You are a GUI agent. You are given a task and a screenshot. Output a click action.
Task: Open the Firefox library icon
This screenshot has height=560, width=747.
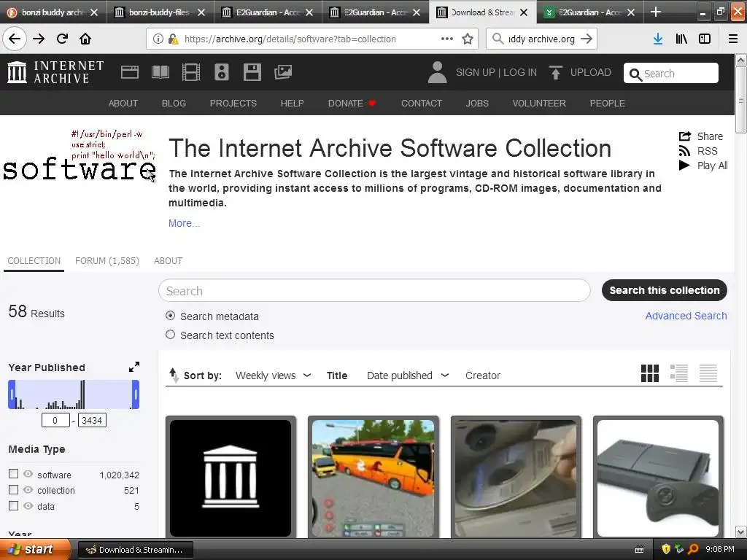681,39
